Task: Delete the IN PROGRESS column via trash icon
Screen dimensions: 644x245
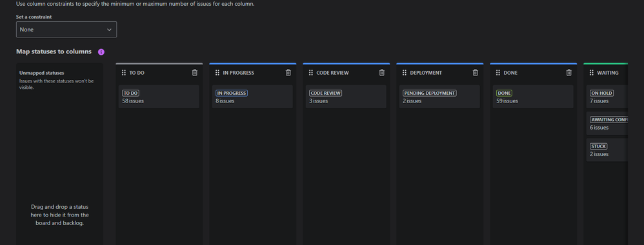Action: [x=288, y=73]
